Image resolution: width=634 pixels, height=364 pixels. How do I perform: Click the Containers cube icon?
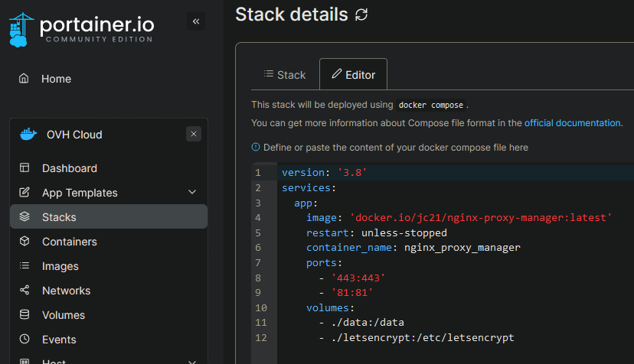(x=25, y=242)
